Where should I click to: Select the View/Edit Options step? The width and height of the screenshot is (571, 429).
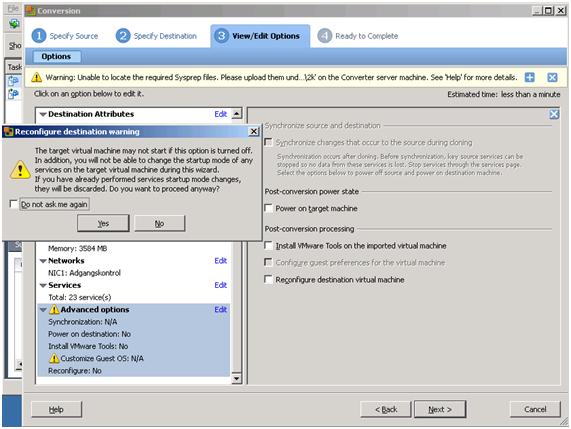point(260,36)
